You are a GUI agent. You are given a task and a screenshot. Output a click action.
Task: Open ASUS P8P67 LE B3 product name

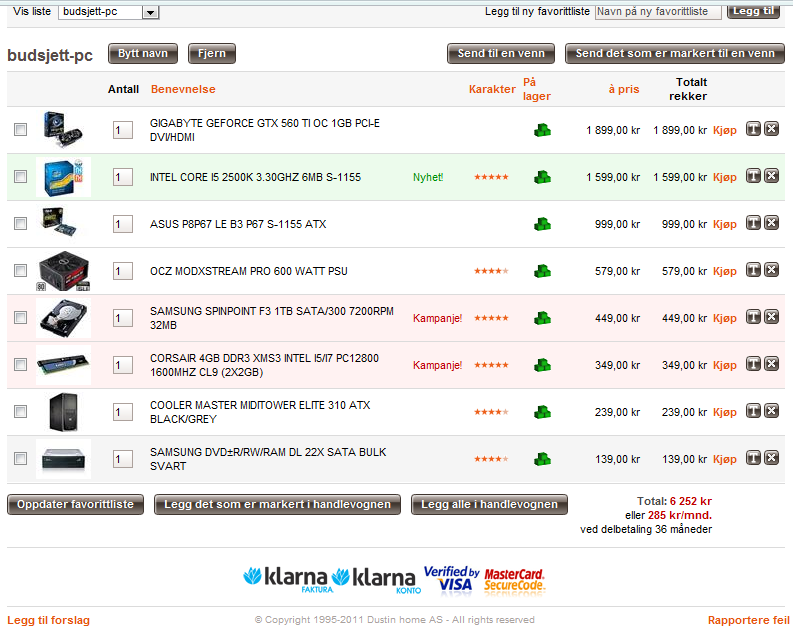click(238, 224)
